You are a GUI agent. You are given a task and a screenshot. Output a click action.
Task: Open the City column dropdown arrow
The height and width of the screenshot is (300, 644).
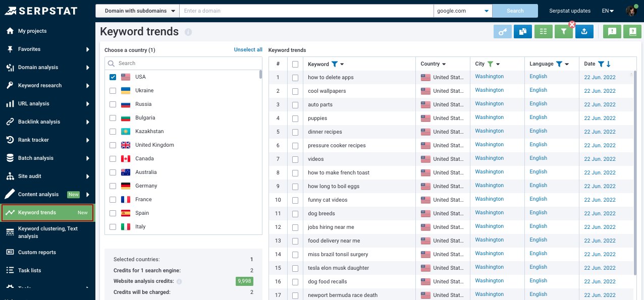pyautogui.click(x=498, y=65)
